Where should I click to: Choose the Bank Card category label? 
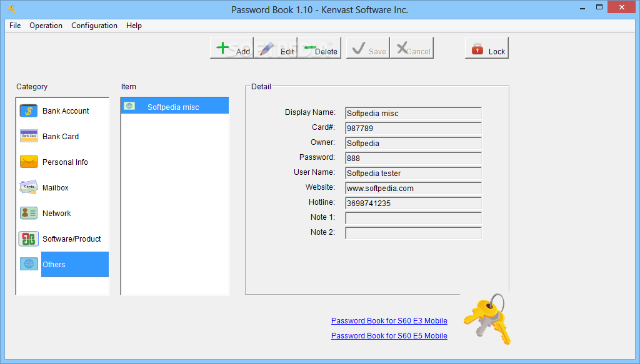point(61,137)
